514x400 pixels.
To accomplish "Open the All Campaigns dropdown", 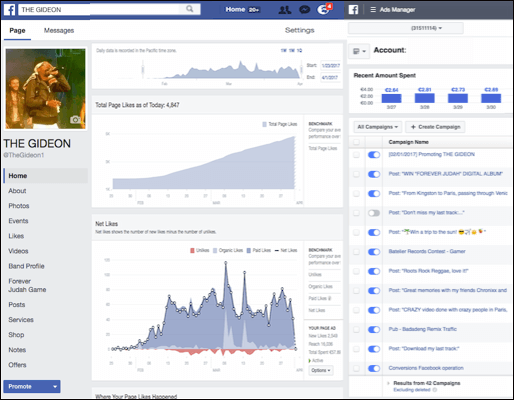I will pos(378,127).
